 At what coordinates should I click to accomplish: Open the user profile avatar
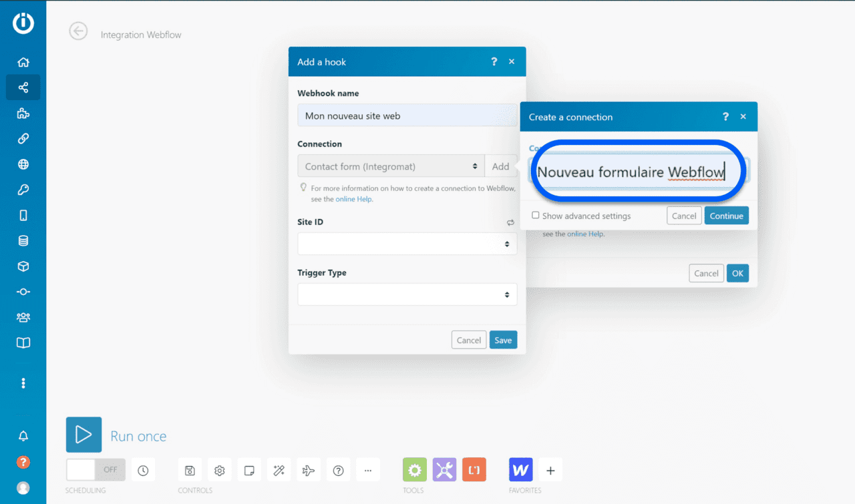tap(23, 488)
